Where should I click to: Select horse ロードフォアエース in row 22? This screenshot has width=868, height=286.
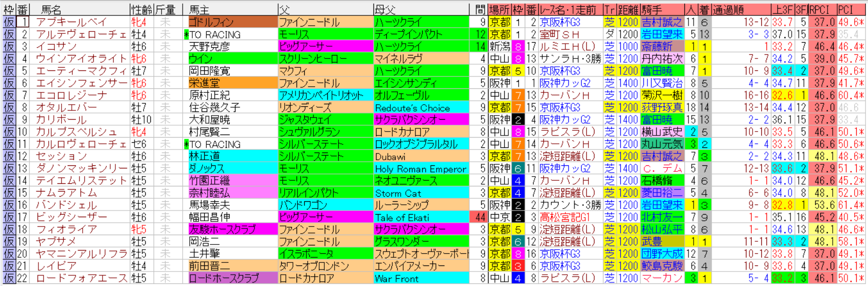click(81, 278)
